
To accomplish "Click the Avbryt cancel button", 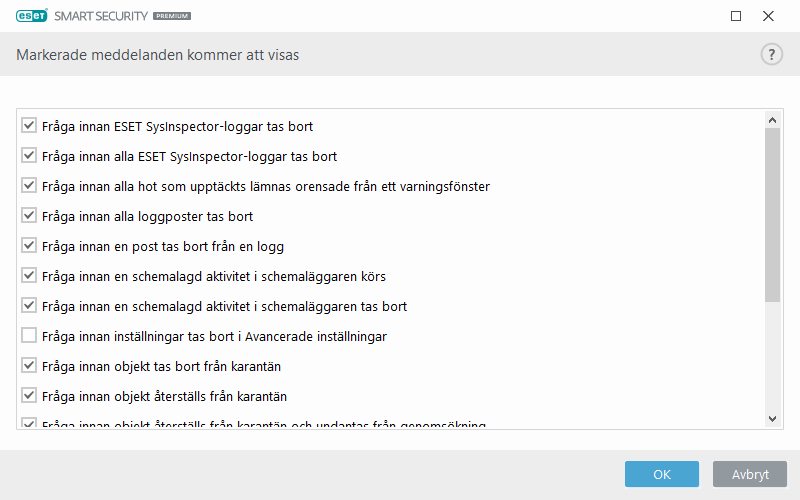I will [x=749, y=474].
